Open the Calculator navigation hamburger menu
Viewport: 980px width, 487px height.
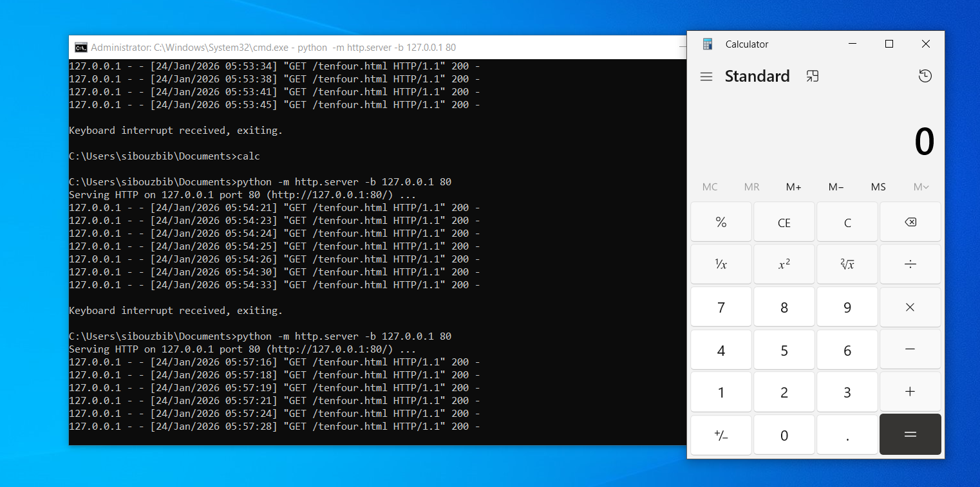tap(706, 77)
